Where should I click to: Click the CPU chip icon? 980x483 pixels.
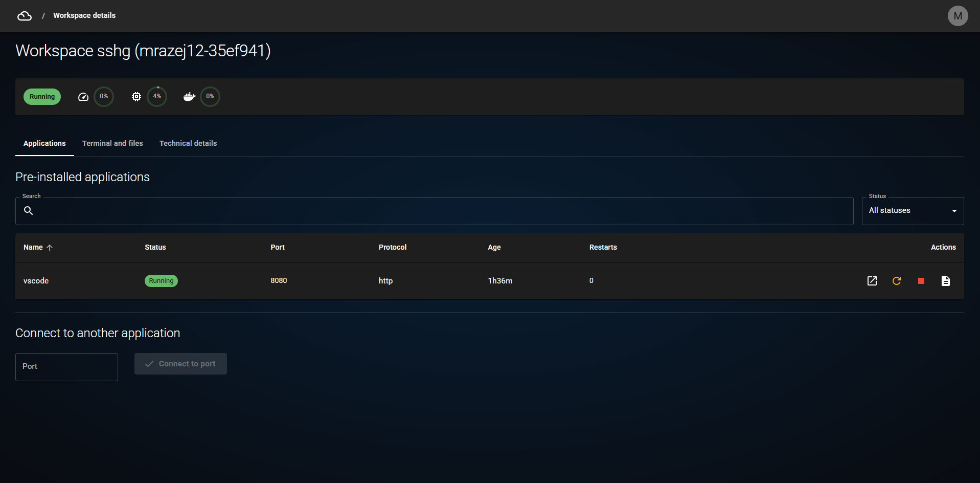click(136, 97)
